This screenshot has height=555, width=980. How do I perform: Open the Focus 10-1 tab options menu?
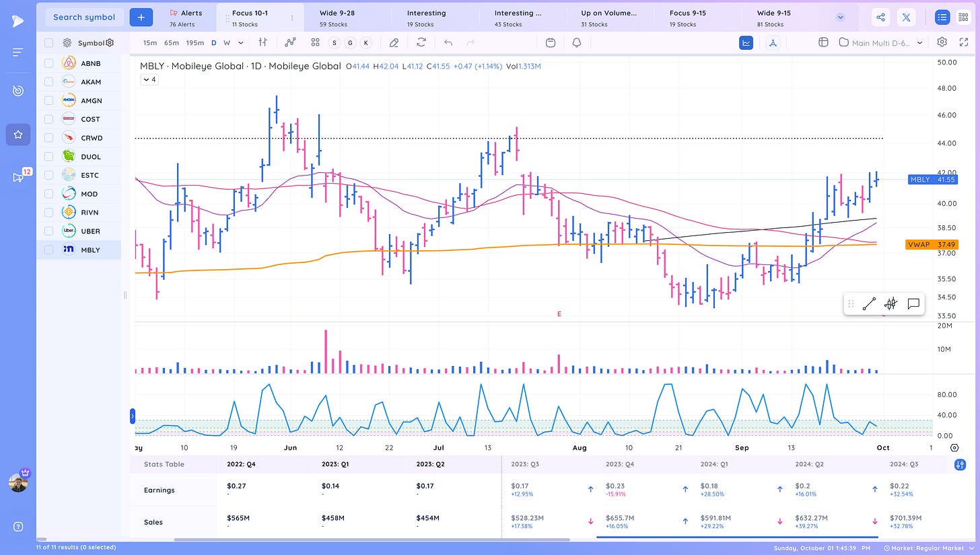point(291,18)
